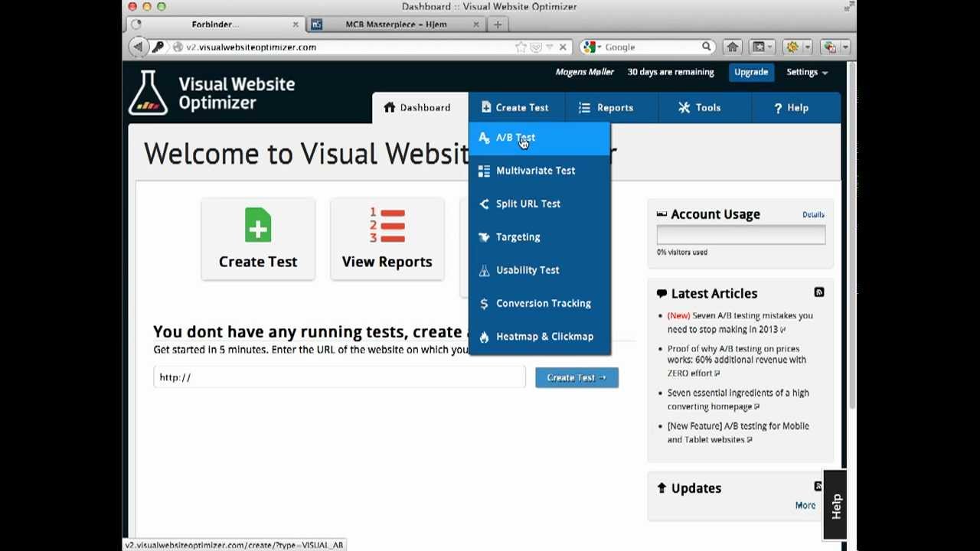Open the Help menu in navigation bar
The width and height of the screenshot is (980, 551).
tap(792, 108)
